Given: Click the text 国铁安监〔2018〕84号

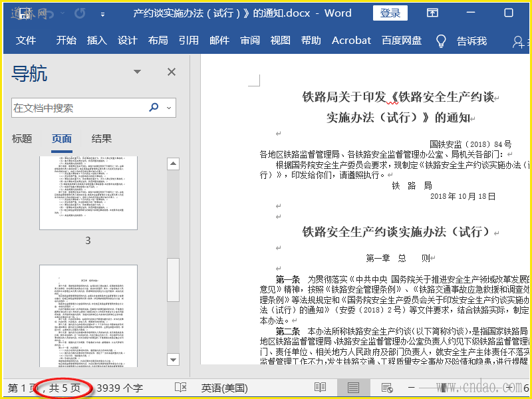Looking at the screenshot, I should (471, 144).
